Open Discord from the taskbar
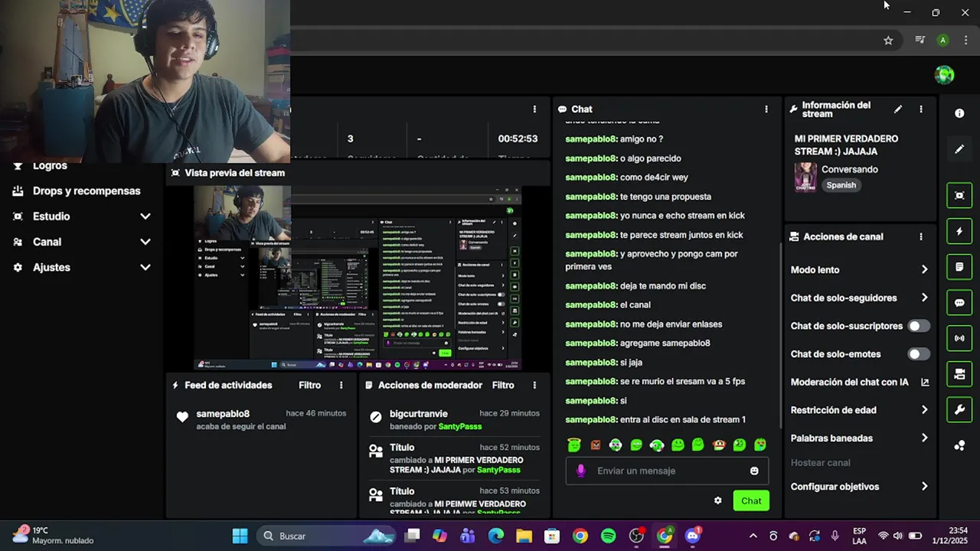Screen dimensions: 980x551 693,536
